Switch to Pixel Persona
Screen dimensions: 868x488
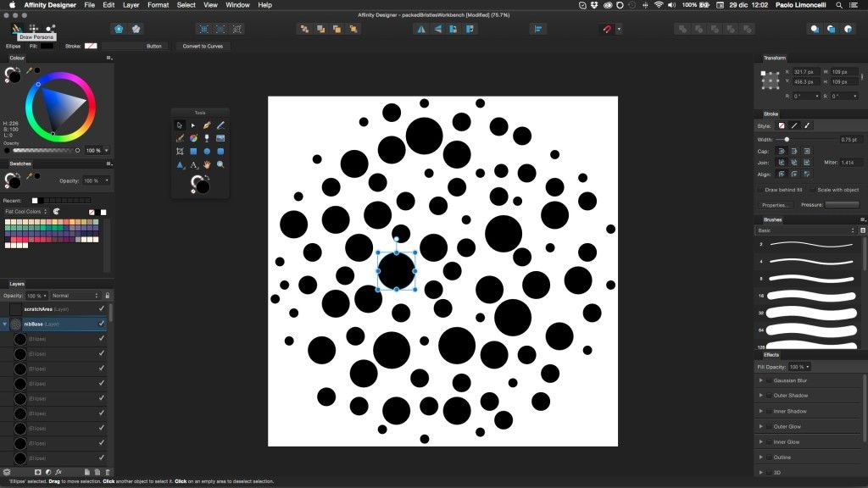coord(34,29)
